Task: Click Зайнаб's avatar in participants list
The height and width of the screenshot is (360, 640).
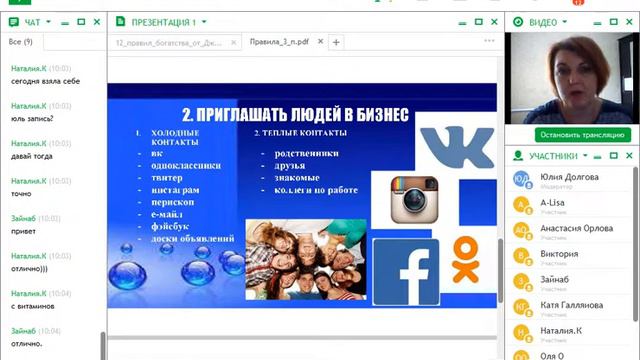Action: 522,282
